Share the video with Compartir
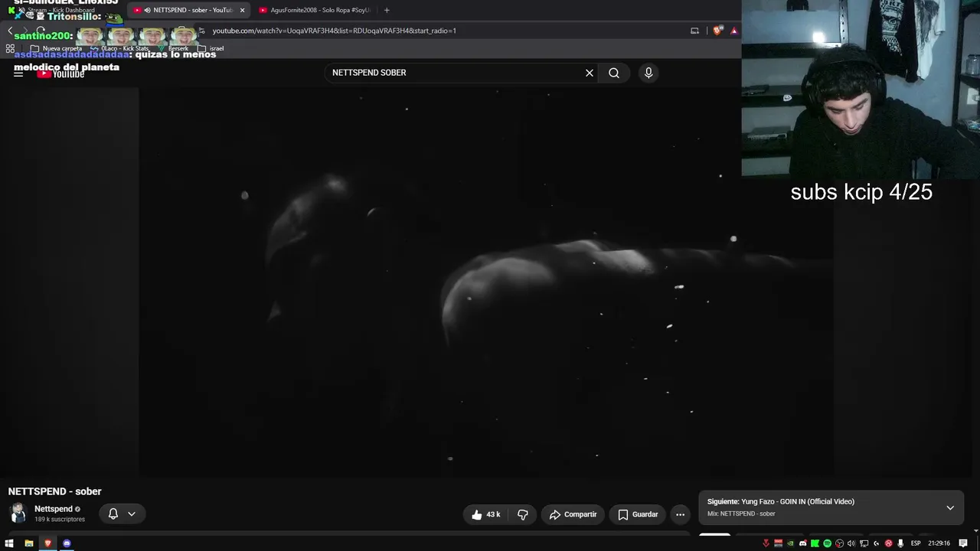 point(573,514)
